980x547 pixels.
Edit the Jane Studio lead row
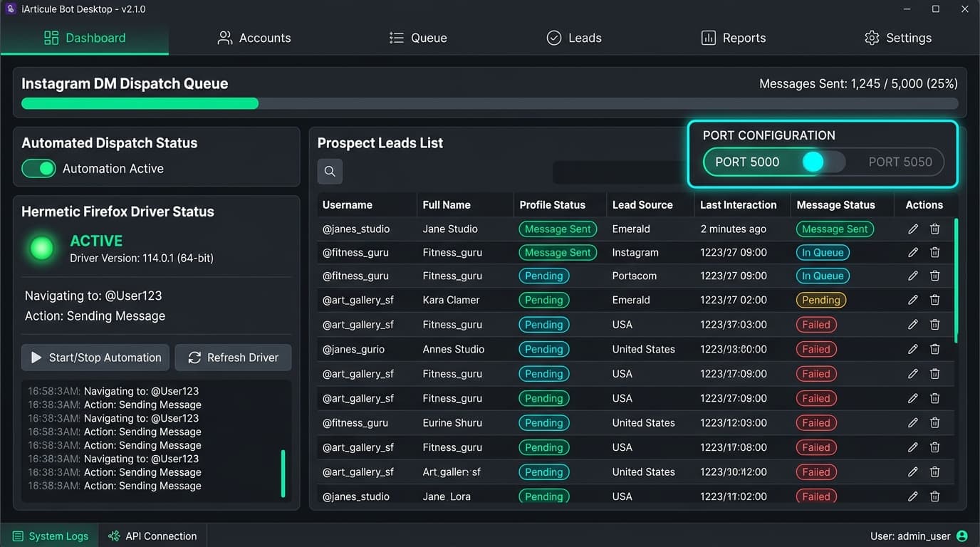(x=913, y=229)
